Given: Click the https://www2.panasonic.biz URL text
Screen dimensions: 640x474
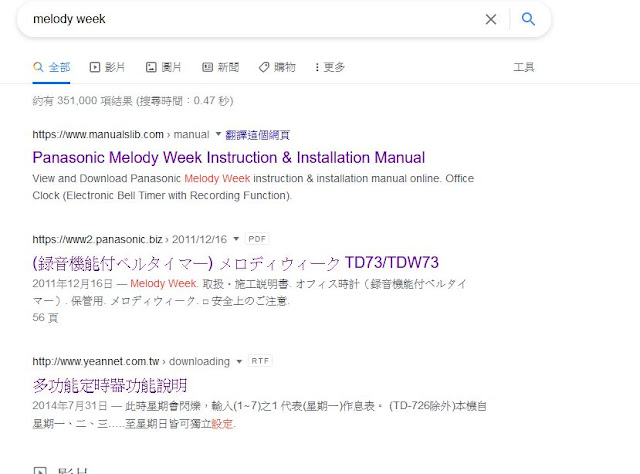Looking at the screenshot, I should [x=98, y=239].
